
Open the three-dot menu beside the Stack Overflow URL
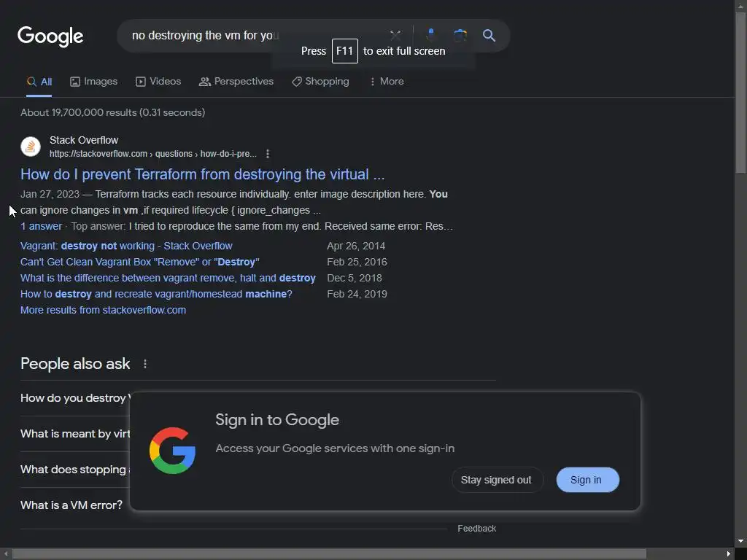coord(268,154)
